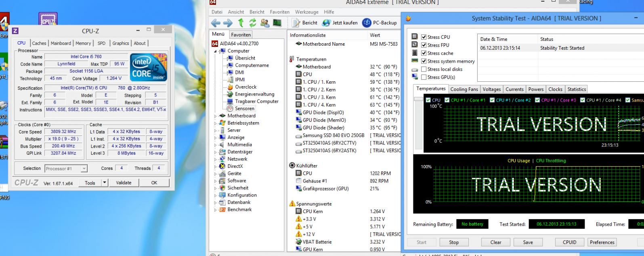Click the Grafikprozessor (GPU) icon
Image resolution: width=644 pixels, height=256 pixels.
point(299,188)
